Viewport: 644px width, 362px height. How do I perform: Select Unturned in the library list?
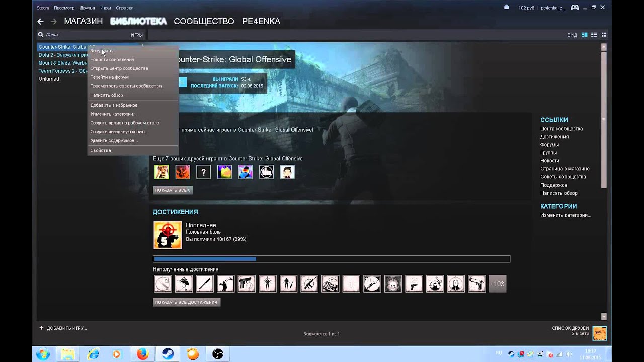click(x=49, y=79)
